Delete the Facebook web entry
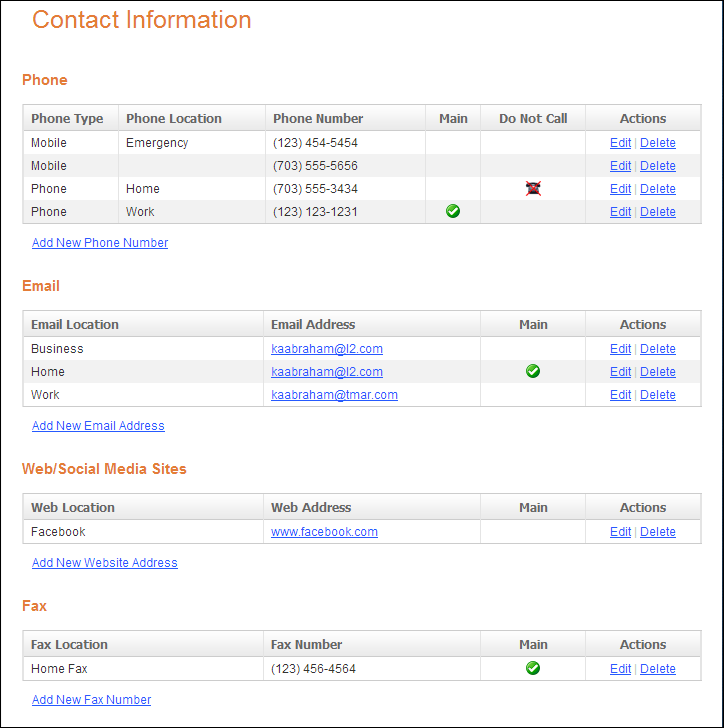Screen dimensions: 724x728 658,532
